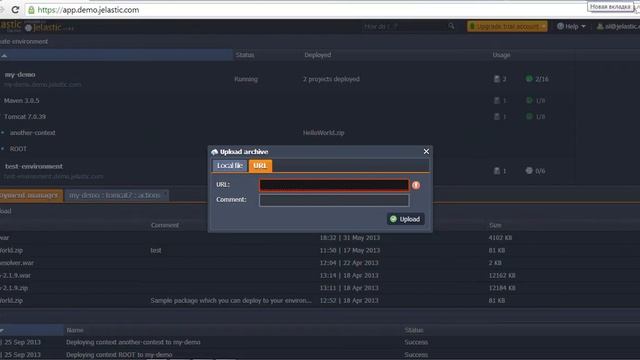The width and height of the screenshot is (640, 360).
Task: Click the search magnifier icon
Action: click(451, 27)
